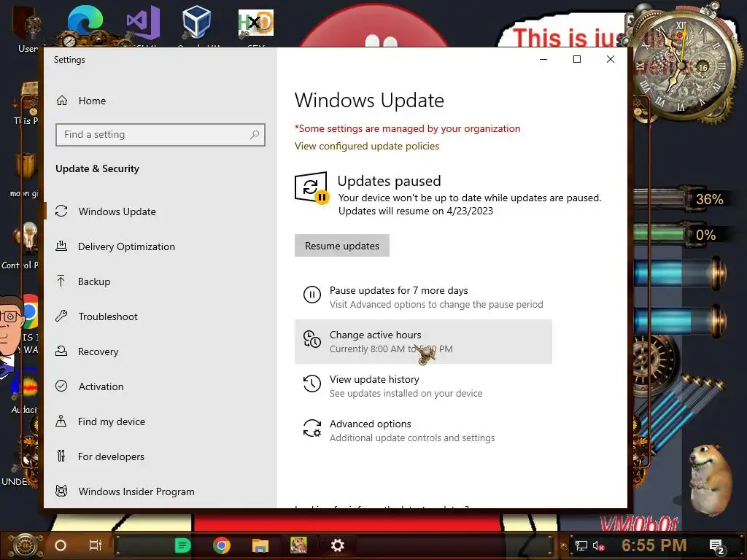This screenshot has width=747, height=560.
Task: Open Windows Insider Program settings
Action: 136,491
